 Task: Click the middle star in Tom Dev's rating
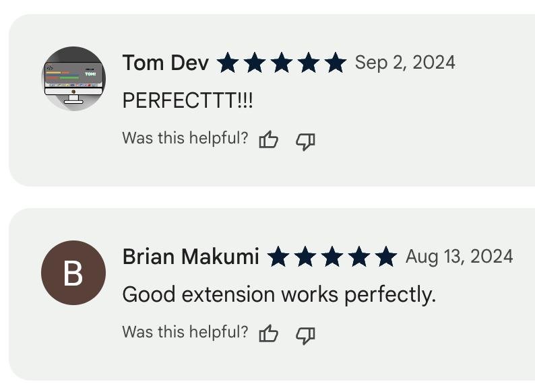(282, 63)
